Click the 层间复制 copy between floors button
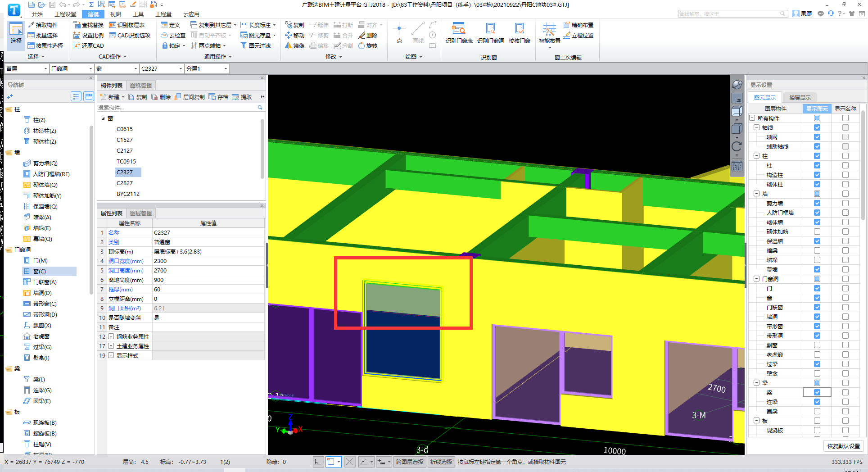The height and width of the screenshot is (472, 868). point(190,97)
